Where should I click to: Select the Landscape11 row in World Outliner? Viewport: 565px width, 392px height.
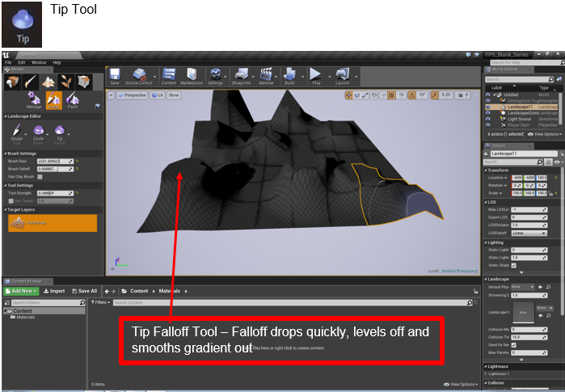pyautogui.click(x=523, y=107)
